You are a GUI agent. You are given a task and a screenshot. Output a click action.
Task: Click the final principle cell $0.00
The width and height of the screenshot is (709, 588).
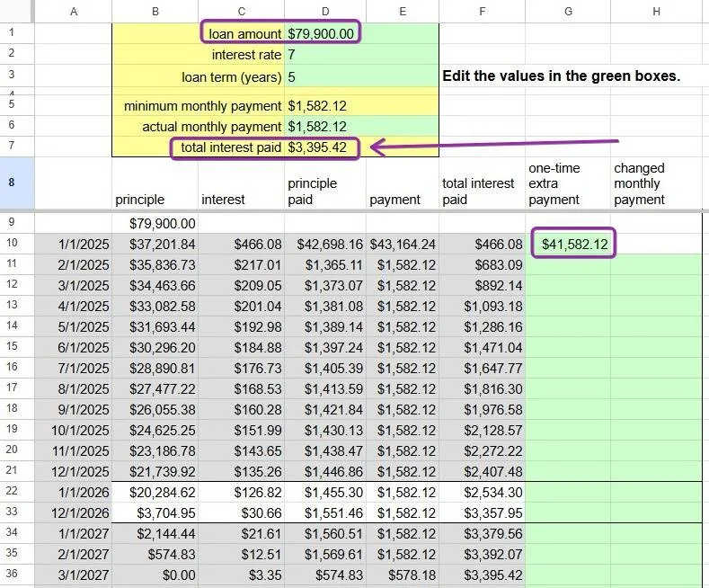click(155, 575)
